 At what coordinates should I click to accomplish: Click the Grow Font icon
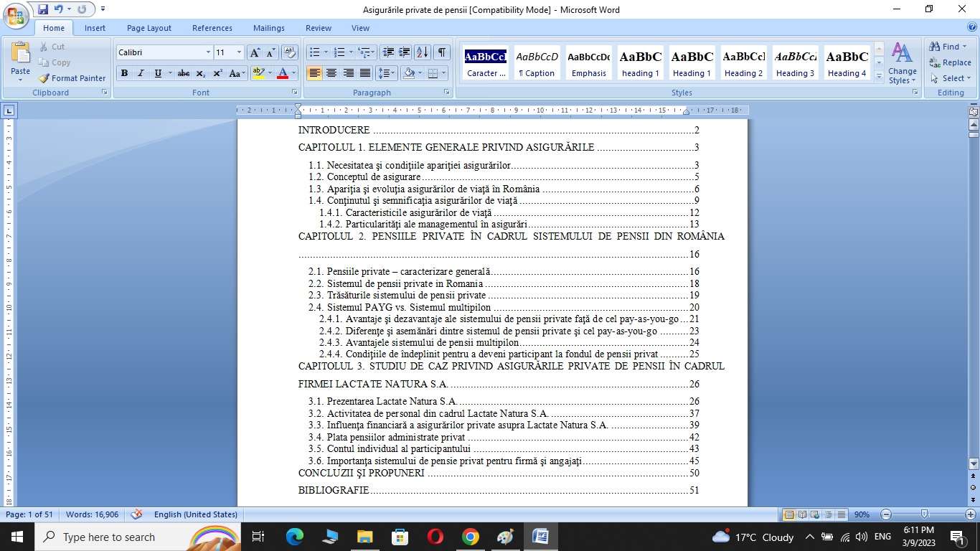pos(255,52)
